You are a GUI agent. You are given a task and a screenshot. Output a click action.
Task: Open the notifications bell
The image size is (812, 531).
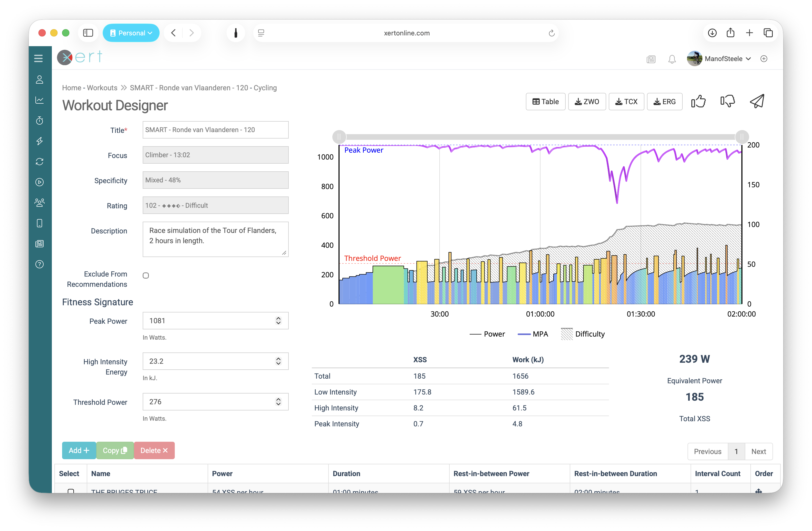[x=672, y=59]
